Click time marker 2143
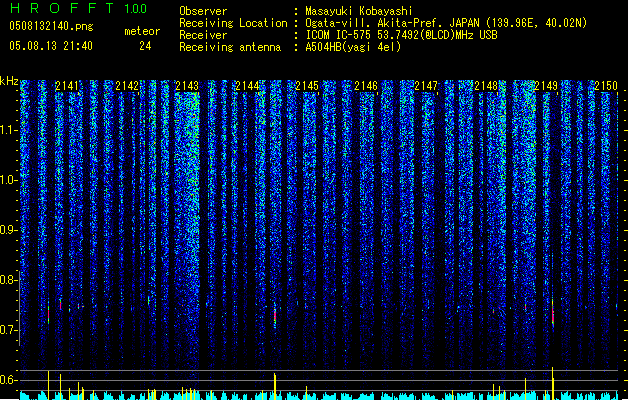Viewport: 629px width, 400px height. coord(187,86)
